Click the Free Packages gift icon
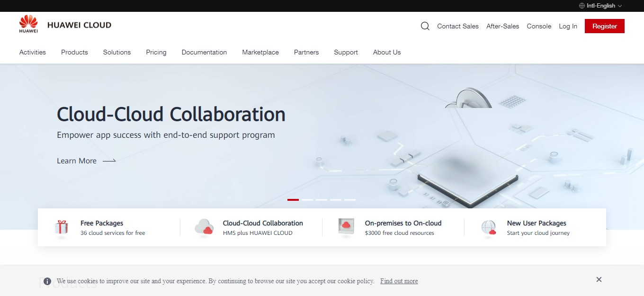The image size is (644, 296). (x=62, y=227)
